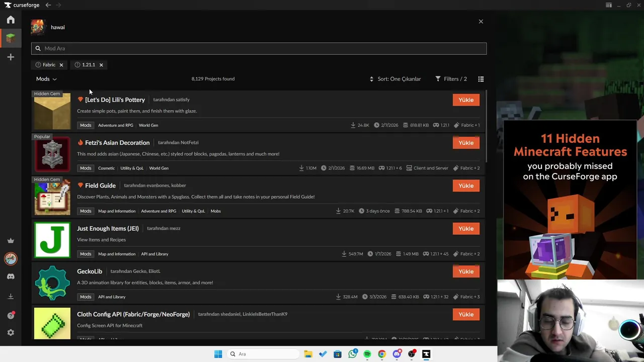The width and height of the screenshot is (644, 362).
Task: Open the CurseForge Home page
Action: (11, 20)
